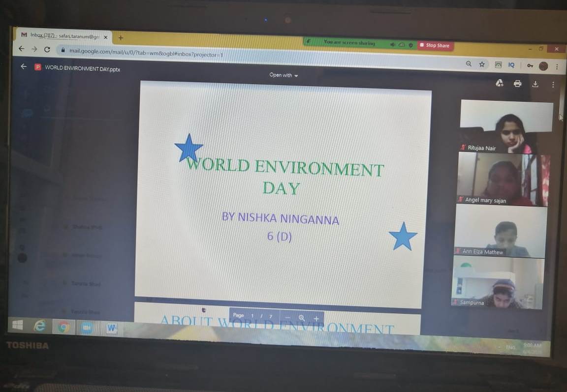Reset zoom with the magnifier button

pos(302,318)
